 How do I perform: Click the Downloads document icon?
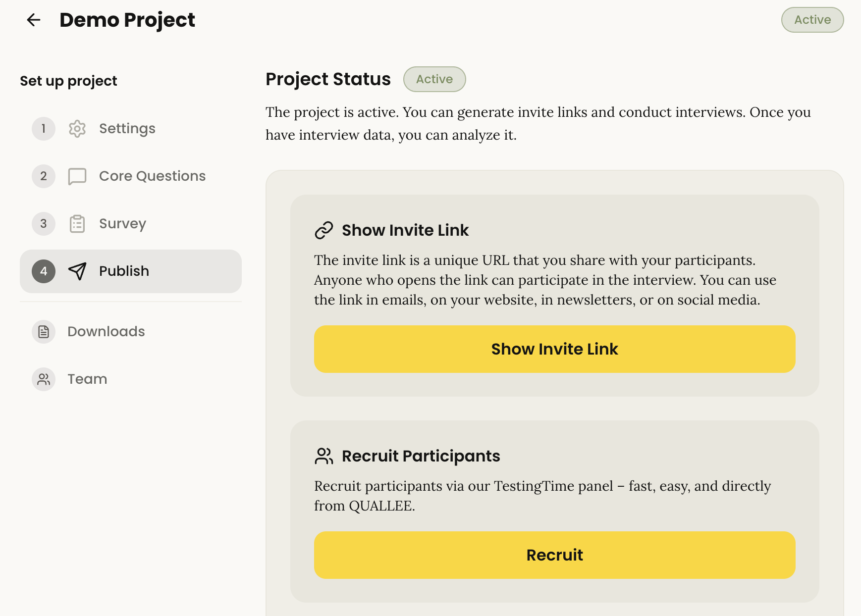coord(44,332)
